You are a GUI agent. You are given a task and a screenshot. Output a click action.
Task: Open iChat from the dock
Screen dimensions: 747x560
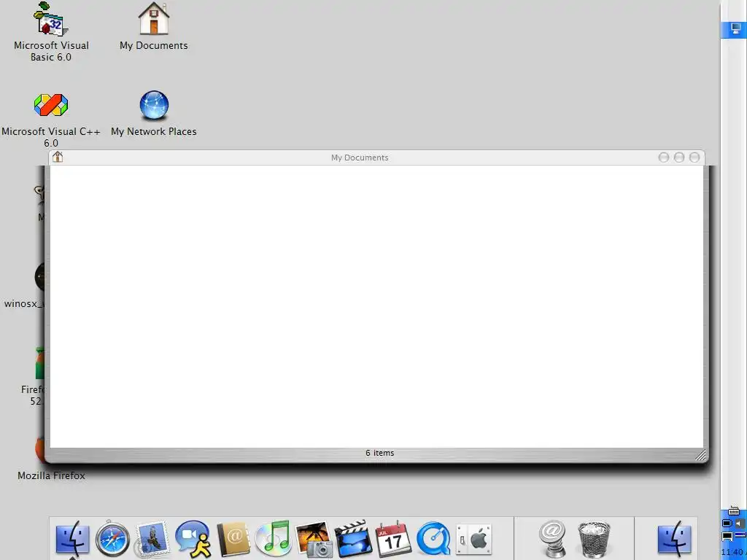point(193,540)
